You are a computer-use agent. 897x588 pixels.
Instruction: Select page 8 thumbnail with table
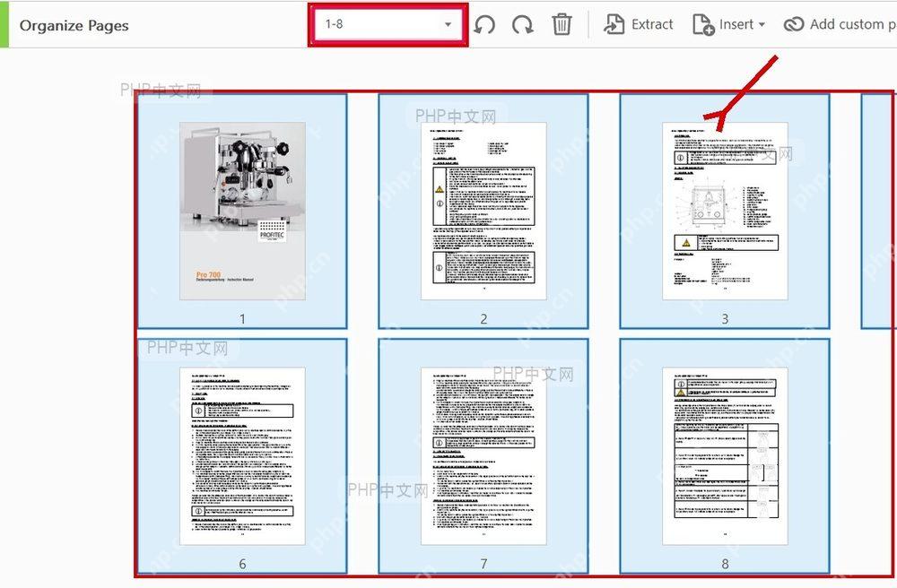[x=725, y=456]
